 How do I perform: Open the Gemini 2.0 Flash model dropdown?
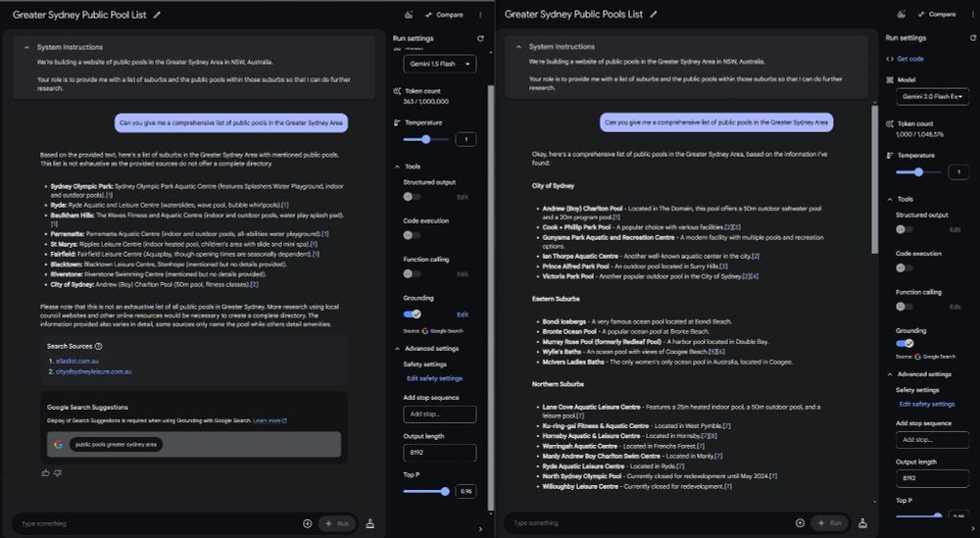pyautogui.click(x=932, y=97)
